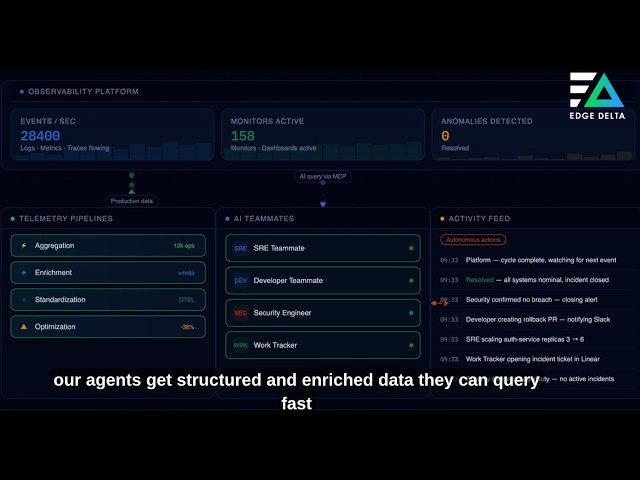Open the Aggregation pipeline row
Viewport: 640px width, 480px height.
[108, 245]
